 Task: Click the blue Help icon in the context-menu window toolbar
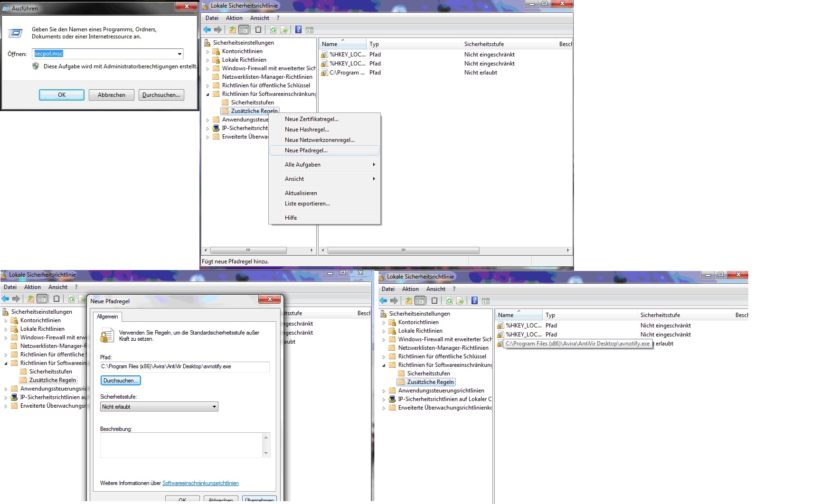tap(298, 30)
